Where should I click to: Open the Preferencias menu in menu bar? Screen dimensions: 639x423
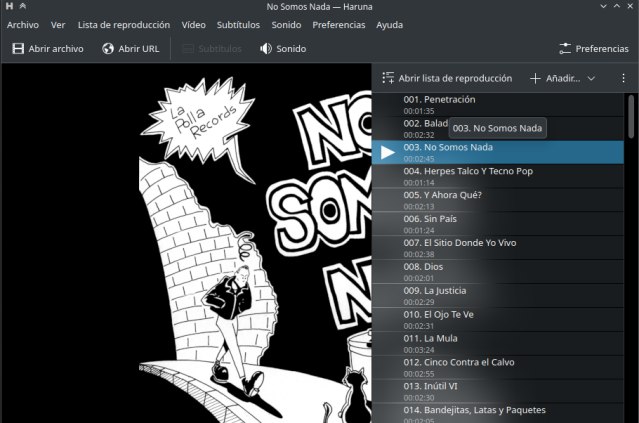coord(339,25)
